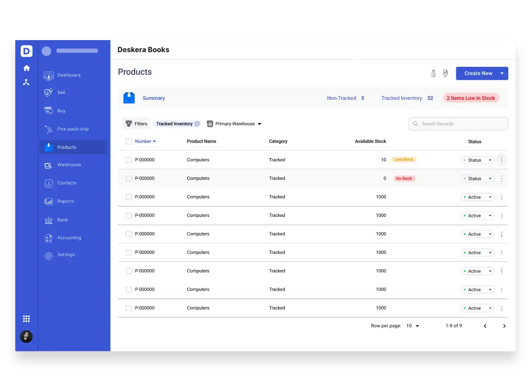Click Tracked Inventory 32 count

[x=407, y=98]
